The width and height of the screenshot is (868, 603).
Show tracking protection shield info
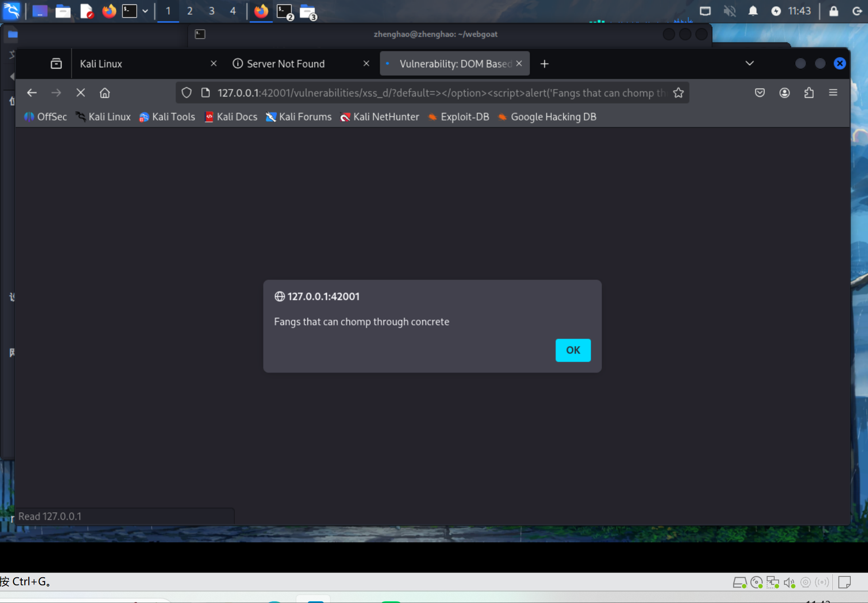(187, 93)
